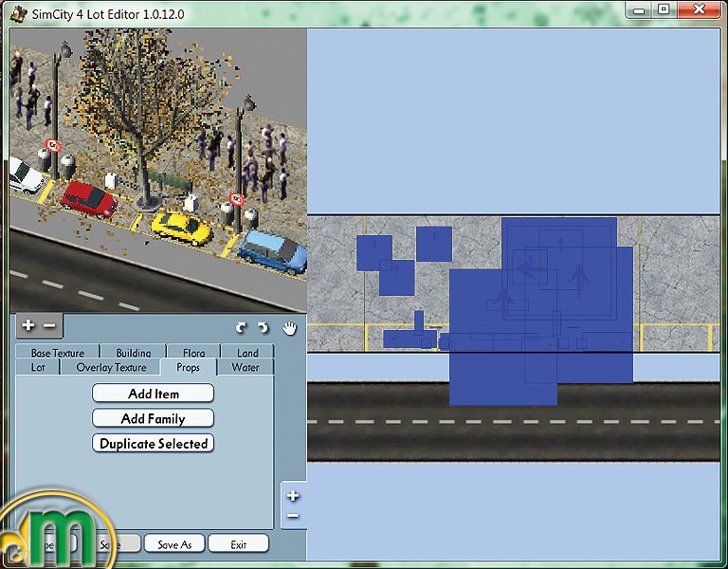Maximize the Lot Editor window
The height and width of the screenshot is (569, 728).
(x=664, y=9)
